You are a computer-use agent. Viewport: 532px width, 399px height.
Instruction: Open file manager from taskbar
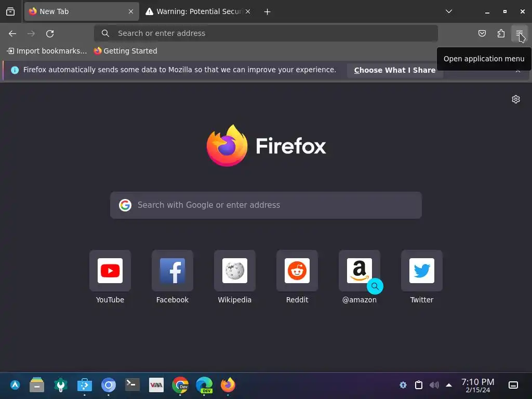tap(37, 385)
